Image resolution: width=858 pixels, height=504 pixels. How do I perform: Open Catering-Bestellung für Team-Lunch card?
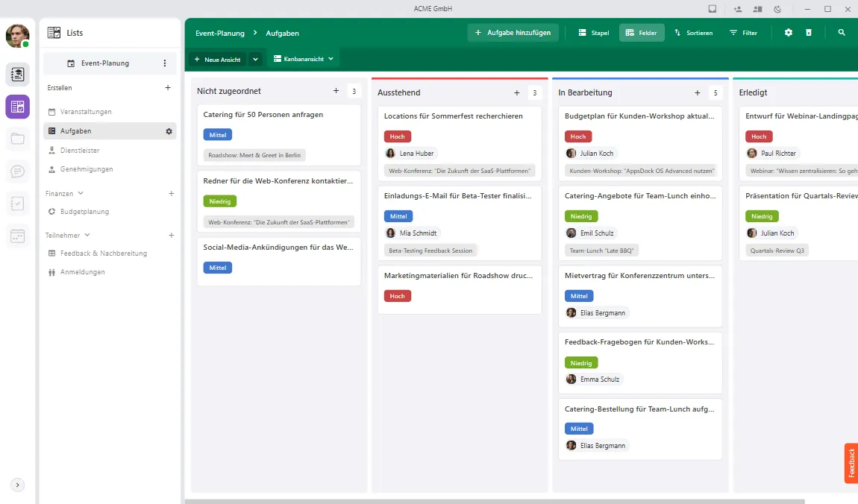point(640,429)
